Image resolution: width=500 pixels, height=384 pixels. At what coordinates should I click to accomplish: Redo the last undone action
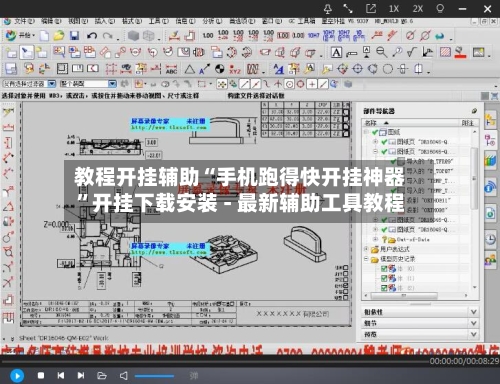[107, 35]
